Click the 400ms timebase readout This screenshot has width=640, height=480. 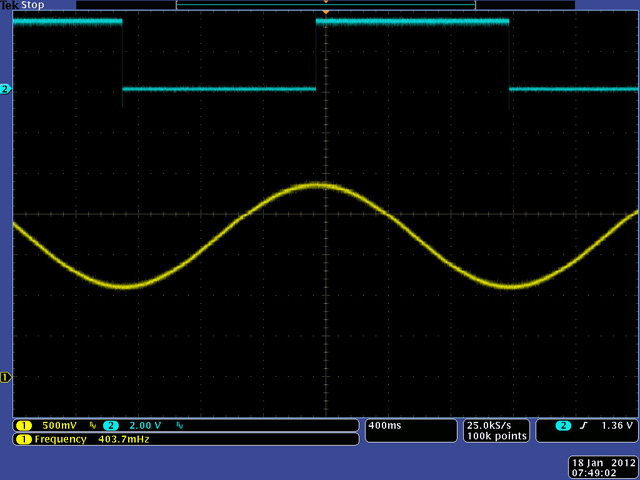tap(385, 425)
